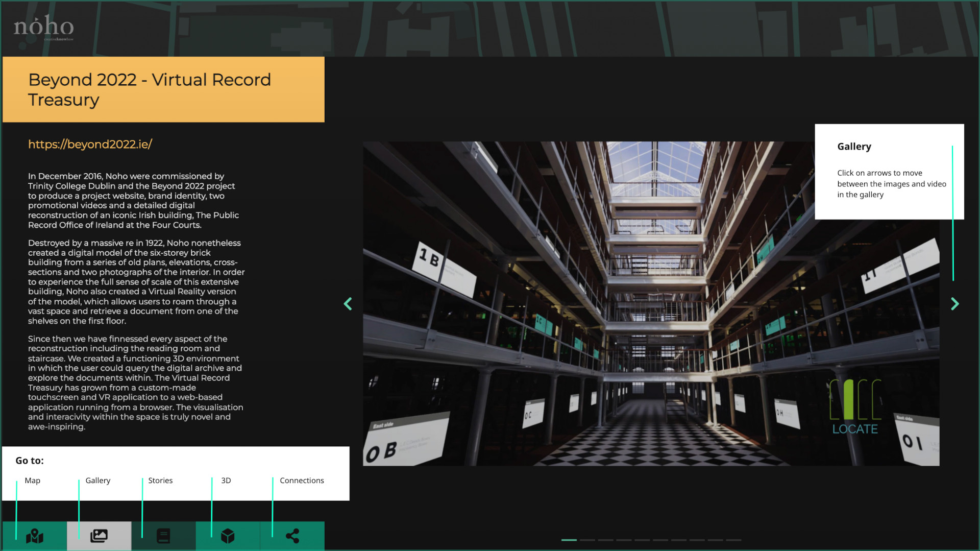Jump to the first gallery slide indicator

(x=569, y=540)
